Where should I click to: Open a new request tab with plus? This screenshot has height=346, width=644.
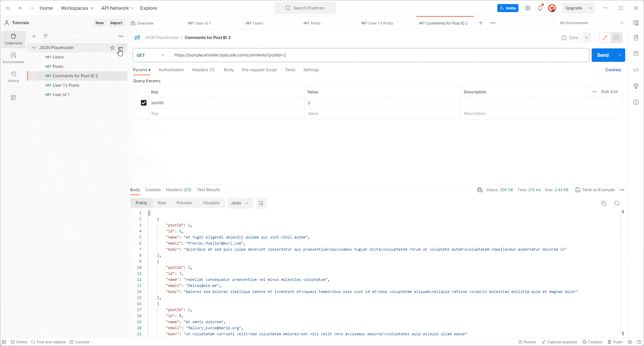click(481, 23)
